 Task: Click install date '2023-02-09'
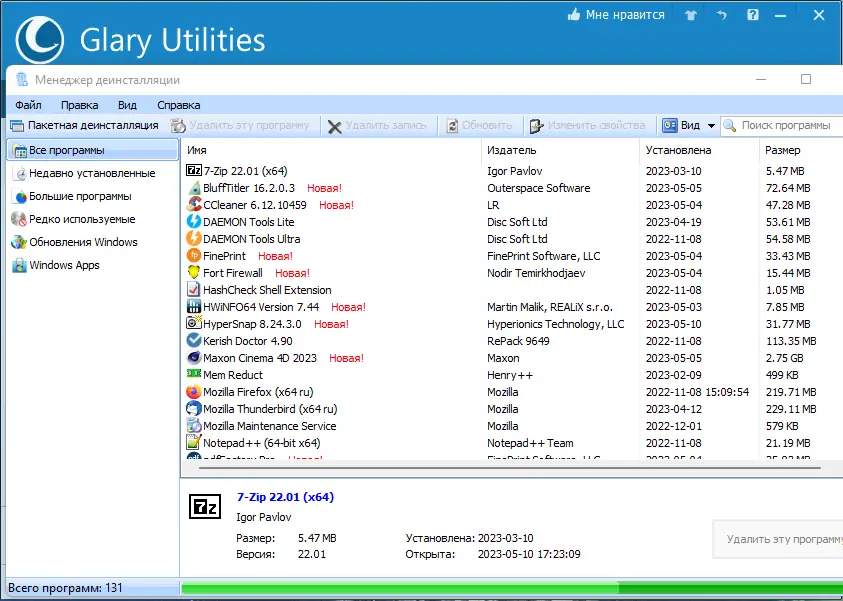click(674, 375)
